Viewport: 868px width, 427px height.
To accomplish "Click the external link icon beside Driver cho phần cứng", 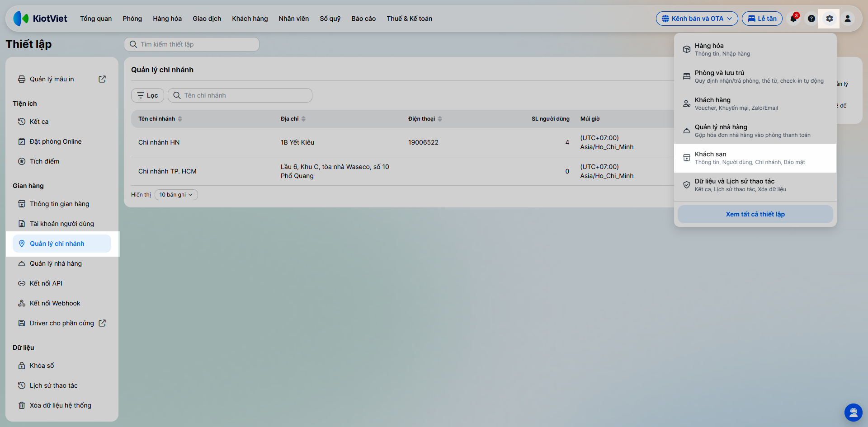I will (x=102, y=323).
